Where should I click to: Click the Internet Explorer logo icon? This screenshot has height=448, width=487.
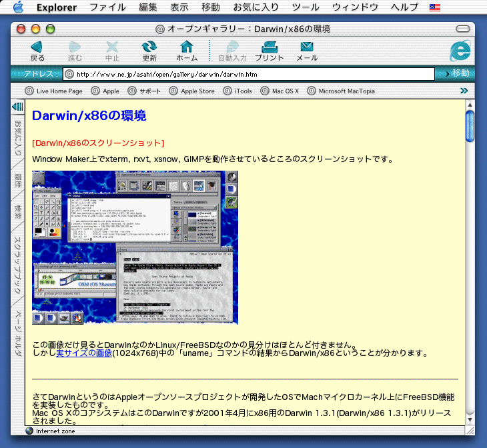click(460, 51)
